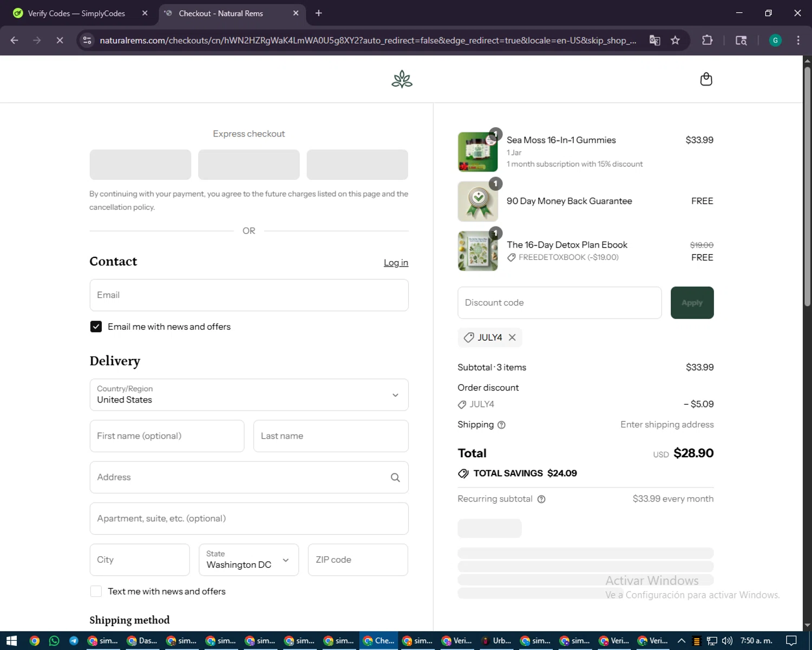Image resolution: width=812 pixels, height=650 pixels.
Task: Click the Sea Moss Gummies product thumbnail
Action: tap(477, 152)
